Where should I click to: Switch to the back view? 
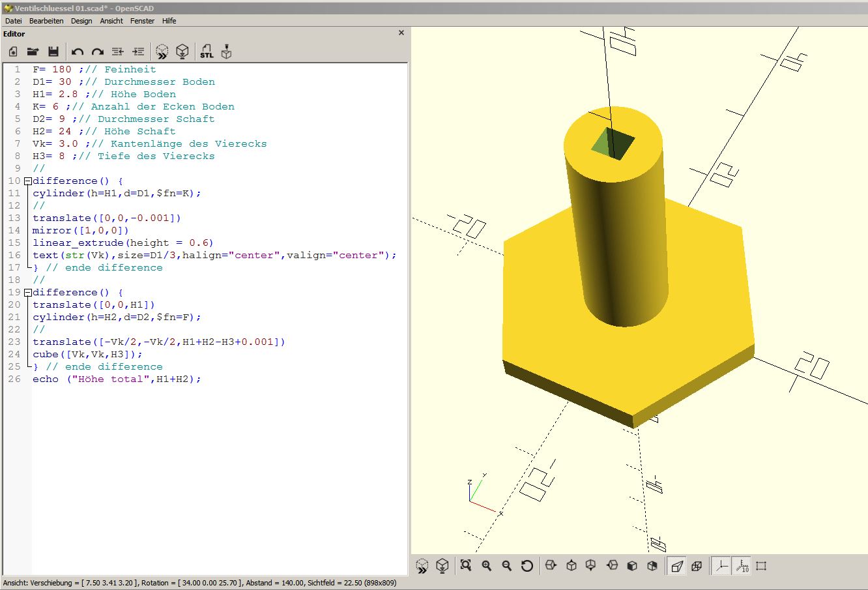[x=652, y=566]
